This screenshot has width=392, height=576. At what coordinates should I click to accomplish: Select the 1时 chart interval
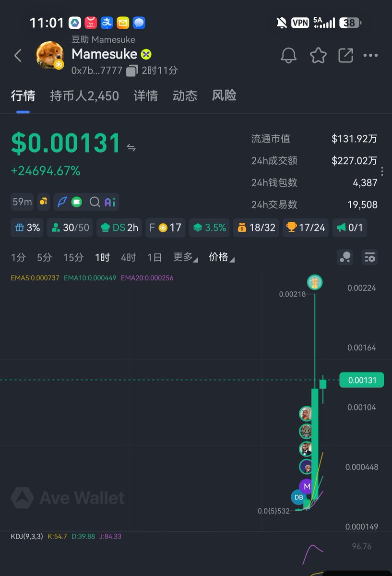102,257
